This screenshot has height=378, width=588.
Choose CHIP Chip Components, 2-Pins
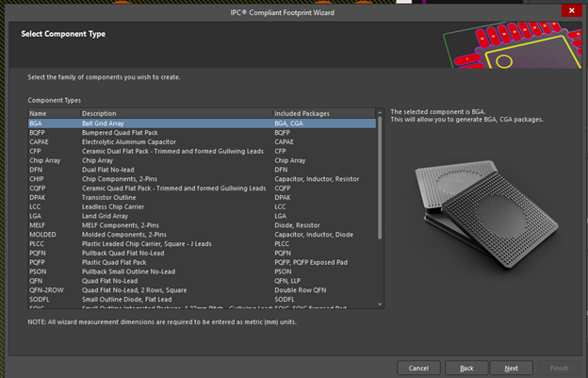[x=202, y=179]
